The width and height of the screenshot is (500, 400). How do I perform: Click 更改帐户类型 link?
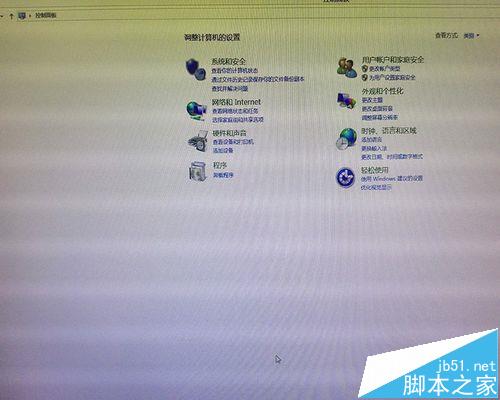tap(384, 69)
